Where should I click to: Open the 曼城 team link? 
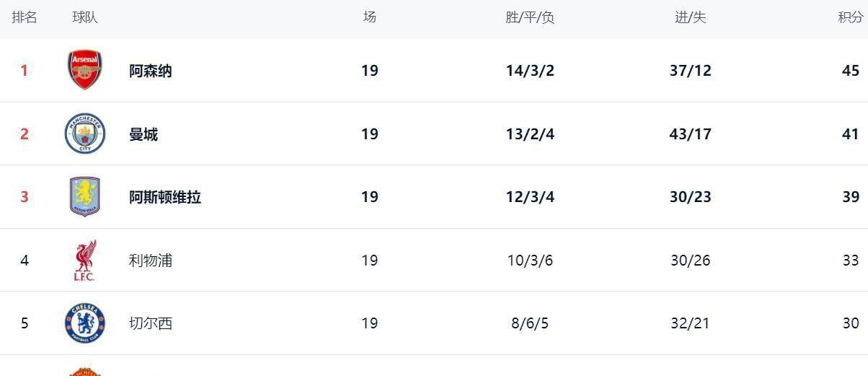(143, 134)
